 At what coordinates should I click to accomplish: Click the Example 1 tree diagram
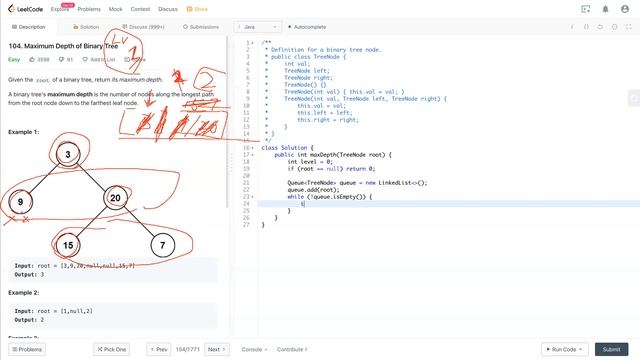coord(92,200)
